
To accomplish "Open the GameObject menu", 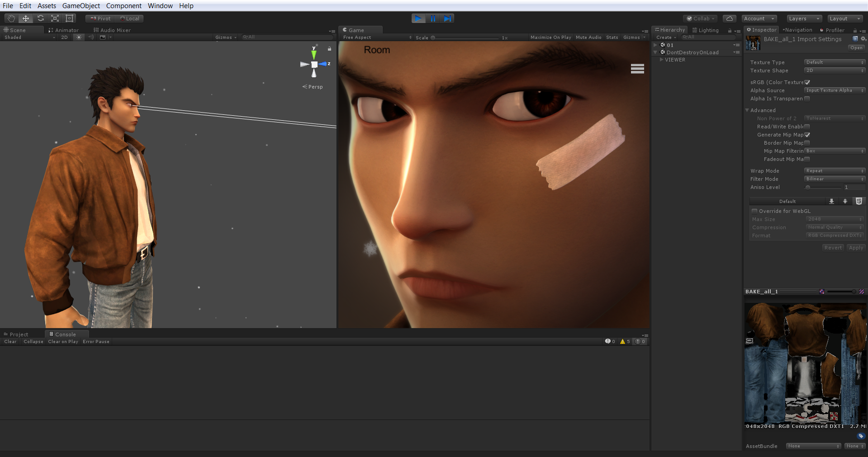I will [81, 6].
